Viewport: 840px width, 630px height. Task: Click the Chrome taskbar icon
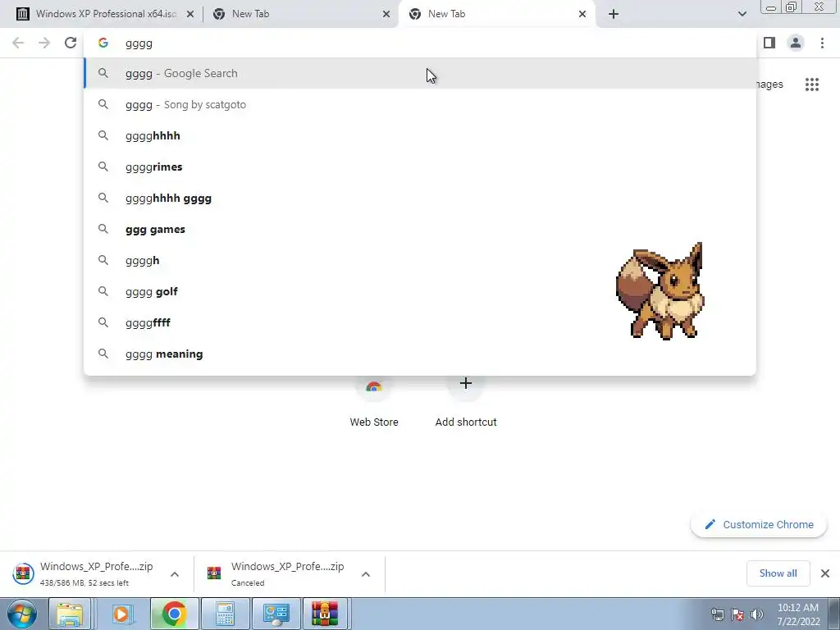point(174,614)
